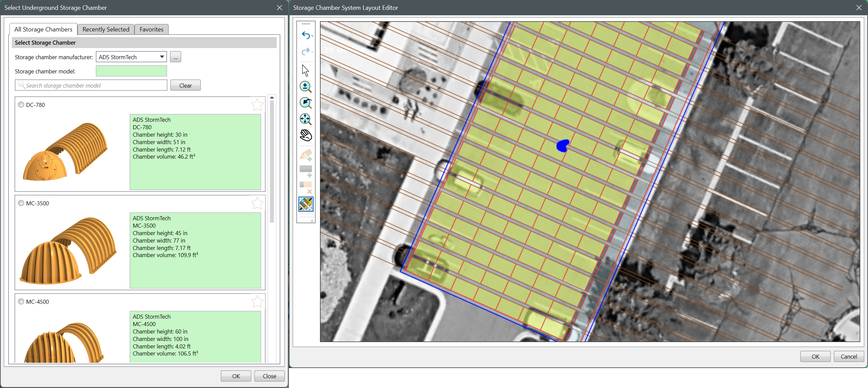
Task: Click Cancel in Layout Editor
Action: pos(848,357)
